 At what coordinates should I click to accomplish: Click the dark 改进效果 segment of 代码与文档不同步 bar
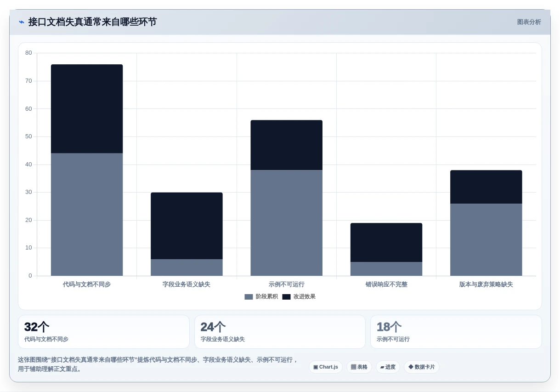pos(87,109)
